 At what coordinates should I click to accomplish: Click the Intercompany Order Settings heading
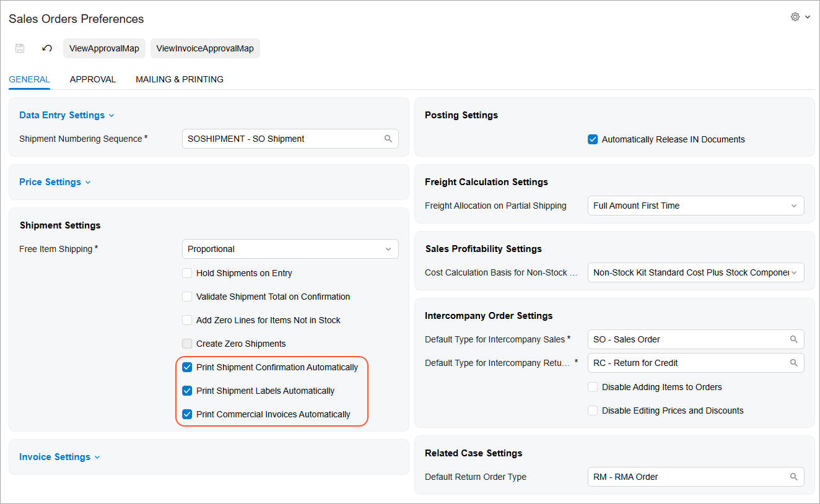click(489, 316)
